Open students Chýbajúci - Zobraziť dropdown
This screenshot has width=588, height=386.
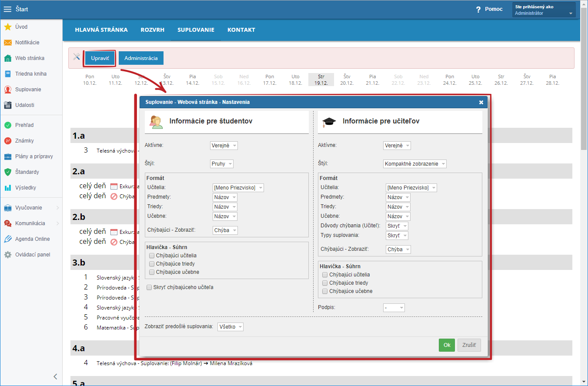click(x=225, y=230)
